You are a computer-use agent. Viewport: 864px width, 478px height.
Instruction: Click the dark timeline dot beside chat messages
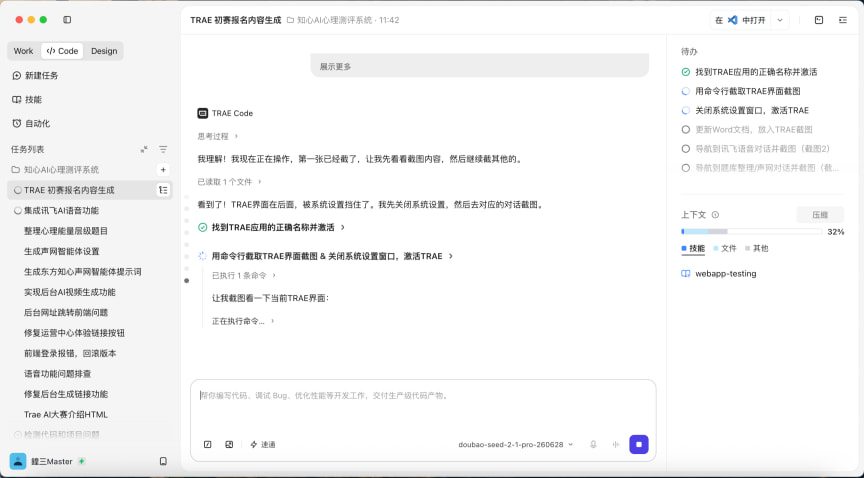click(186, 281)
